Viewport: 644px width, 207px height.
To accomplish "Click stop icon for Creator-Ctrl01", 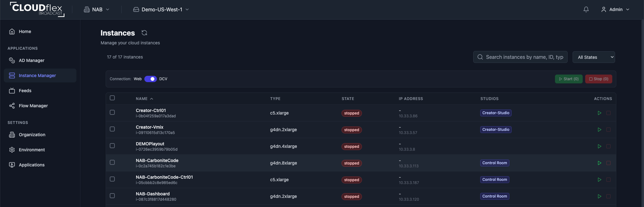I will click(608, 113).
